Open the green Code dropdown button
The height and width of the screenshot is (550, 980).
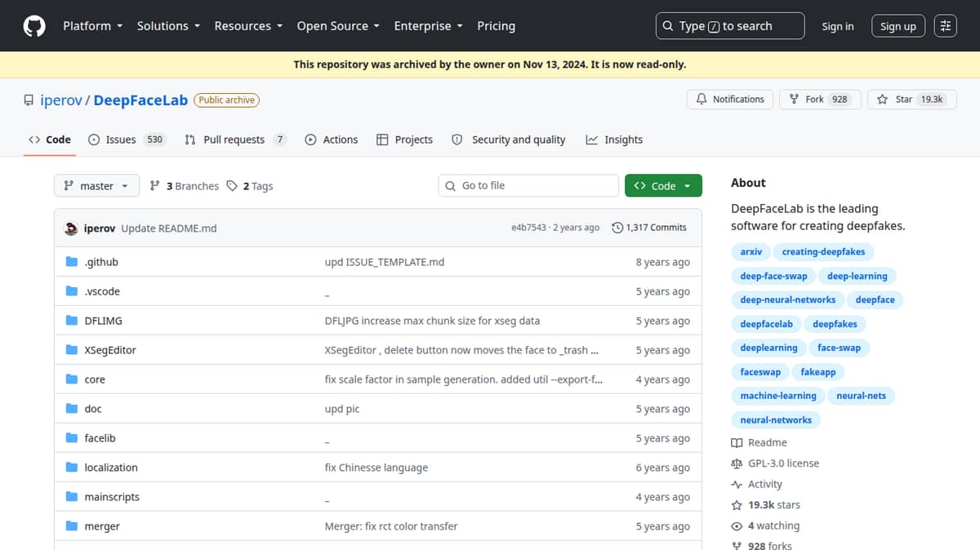(x=663, y=186)
